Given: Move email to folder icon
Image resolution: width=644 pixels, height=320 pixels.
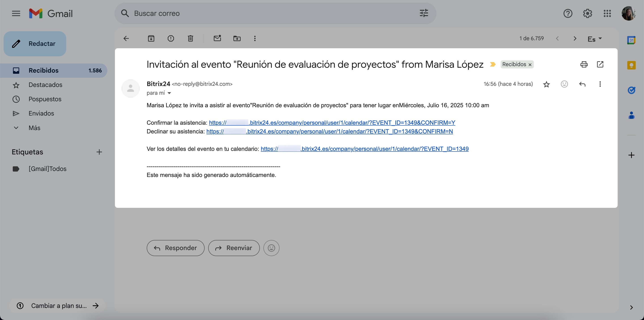Looking at the screenshot, I should tap(237, 38).
